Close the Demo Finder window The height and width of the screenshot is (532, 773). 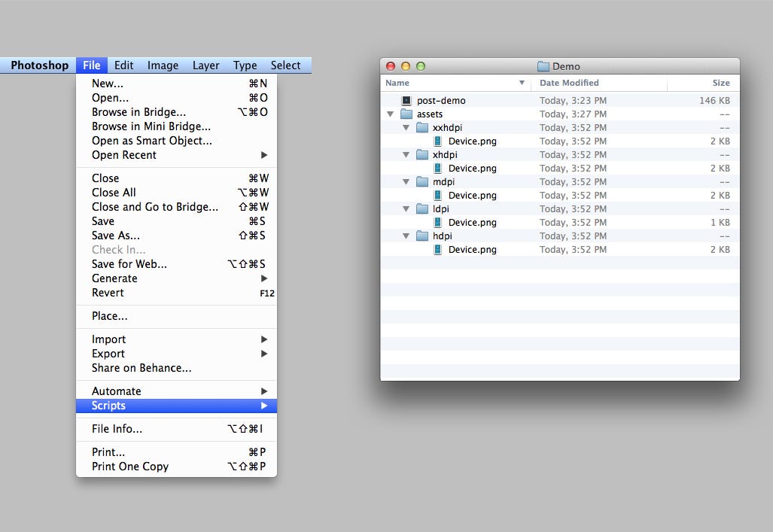pos(391,66)
